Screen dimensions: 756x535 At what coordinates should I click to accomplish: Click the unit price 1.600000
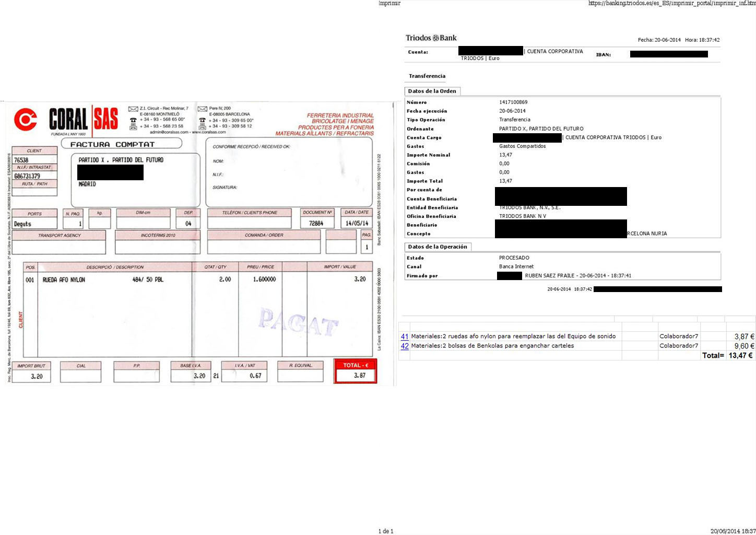[x=264, y=280]
